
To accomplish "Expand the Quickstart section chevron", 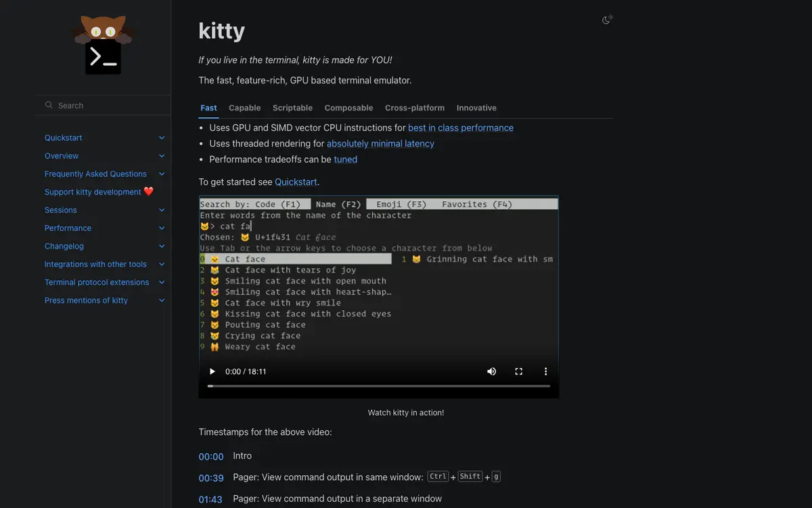I will pyautogui.click(x=162, y=137).
